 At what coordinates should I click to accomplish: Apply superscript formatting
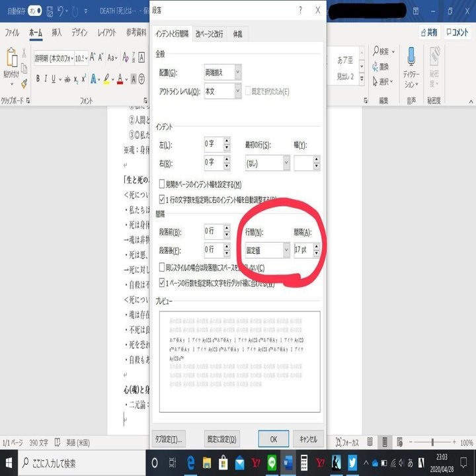point(83,78)
